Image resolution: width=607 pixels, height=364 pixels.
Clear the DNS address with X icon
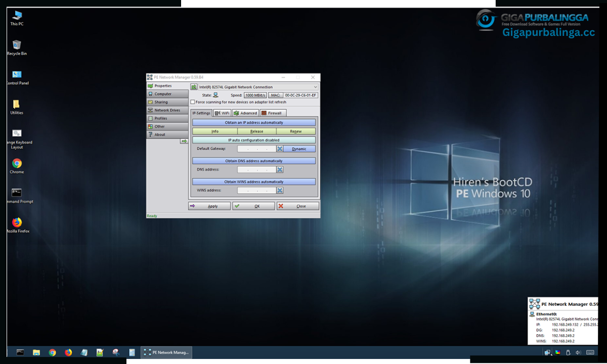click(280, 169)
